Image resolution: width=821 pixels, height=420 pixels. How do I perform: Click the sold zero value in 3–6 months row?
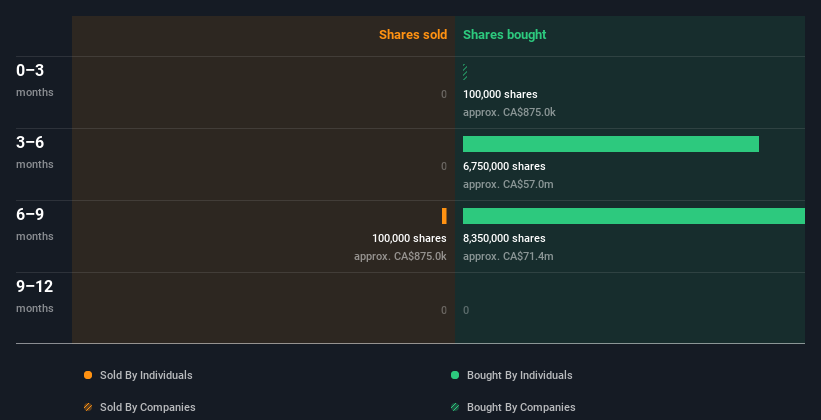point(444,166)
